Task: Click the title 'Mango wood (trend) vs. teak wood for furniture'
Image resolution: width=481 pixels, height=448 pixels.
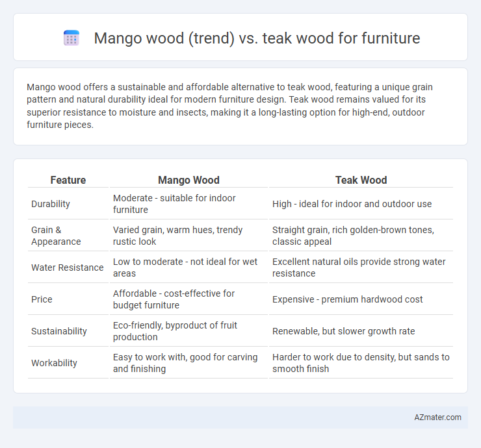Action: click(x=257, y=38)
